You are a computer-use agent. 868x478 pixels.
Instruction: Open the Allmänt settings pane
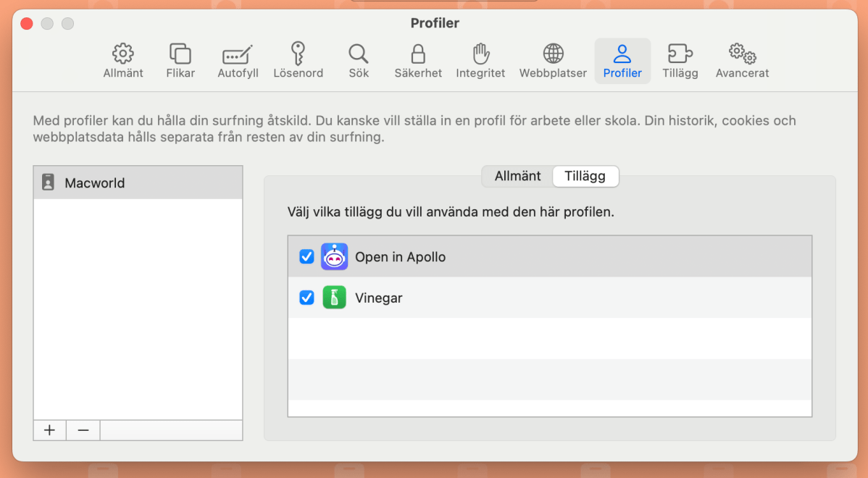tap(122, 60)
